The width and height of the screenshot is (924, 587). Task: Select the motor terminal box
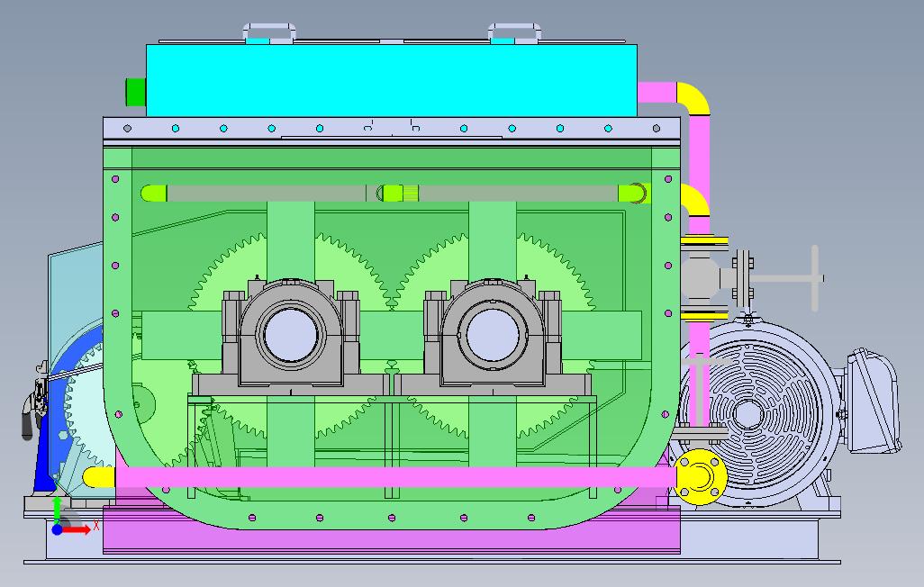coord(874,401)
